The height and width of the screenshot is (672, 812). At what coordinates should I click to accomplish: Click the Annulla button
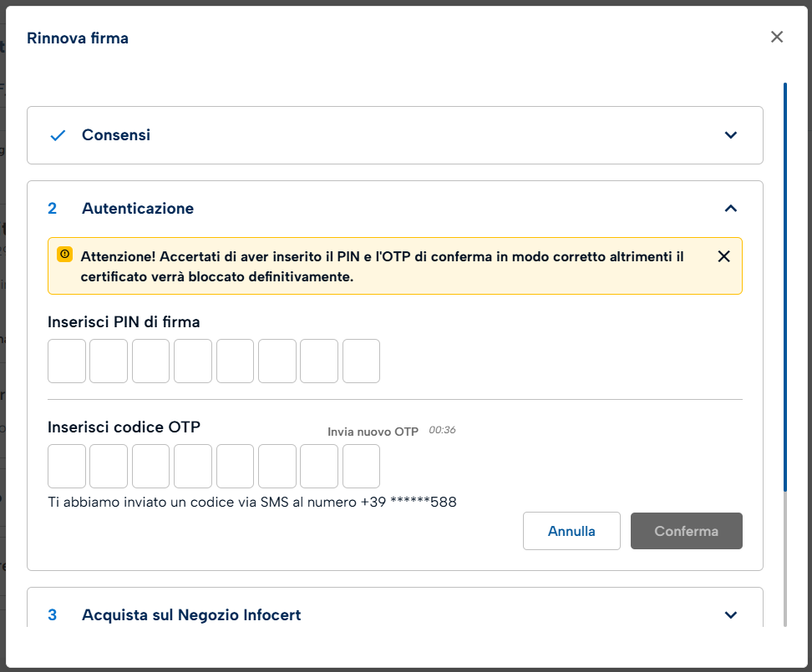[x=571, y=531]
